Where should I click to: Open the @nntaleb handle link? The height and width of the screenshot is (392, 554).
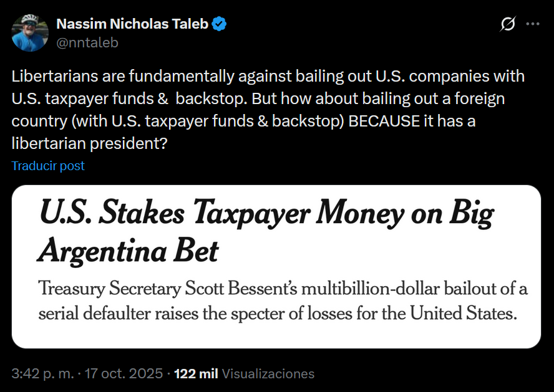click(87, 42)
